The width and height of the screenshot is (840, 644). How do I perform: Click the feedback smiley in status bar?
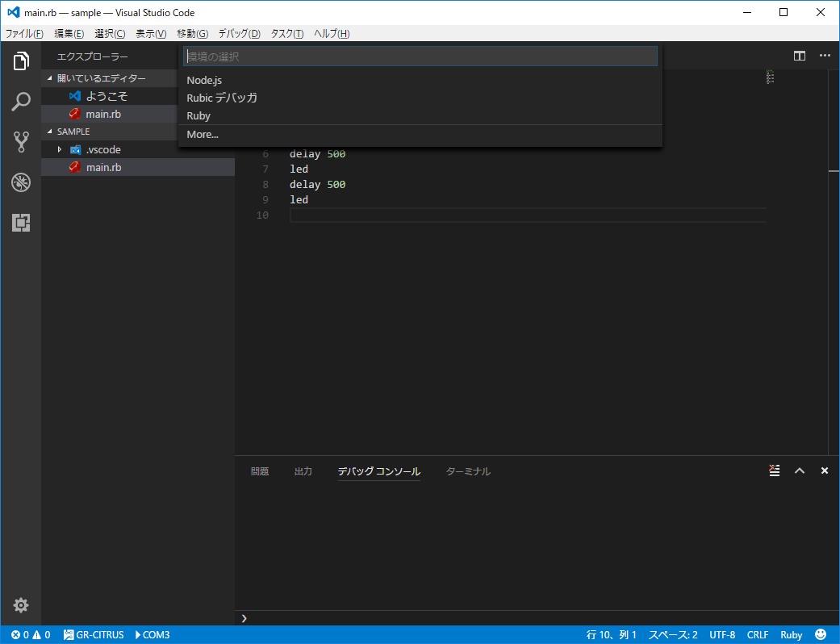tap(820, 634)
